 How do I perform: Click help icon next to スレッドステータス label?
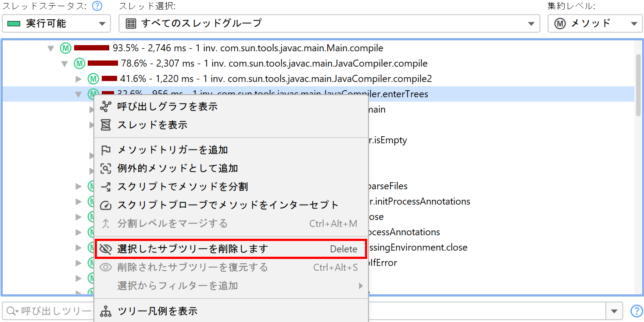click(97, 6)
